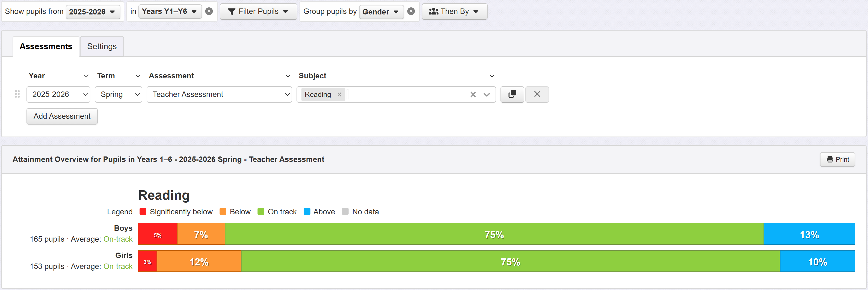Click the blue Above legend swatch
Screen dimensions: 868x290
307,212
